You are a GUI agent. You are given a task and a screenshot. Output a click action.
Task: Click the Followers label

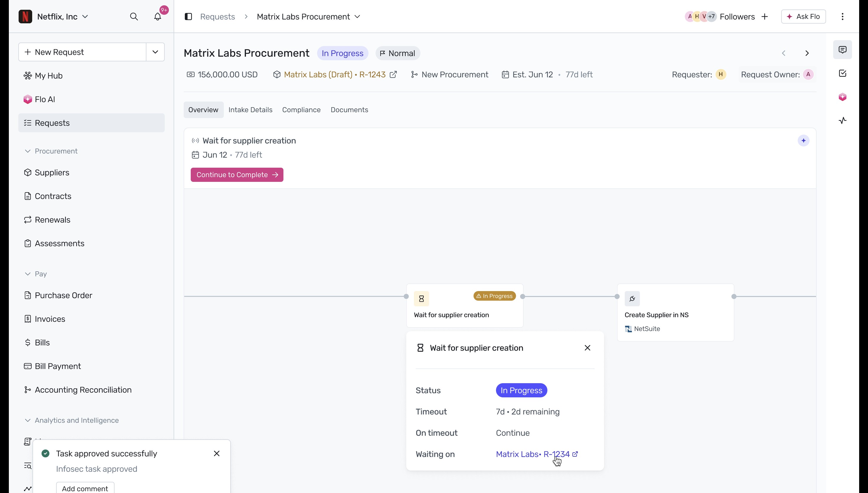click(x=737, y=17)
